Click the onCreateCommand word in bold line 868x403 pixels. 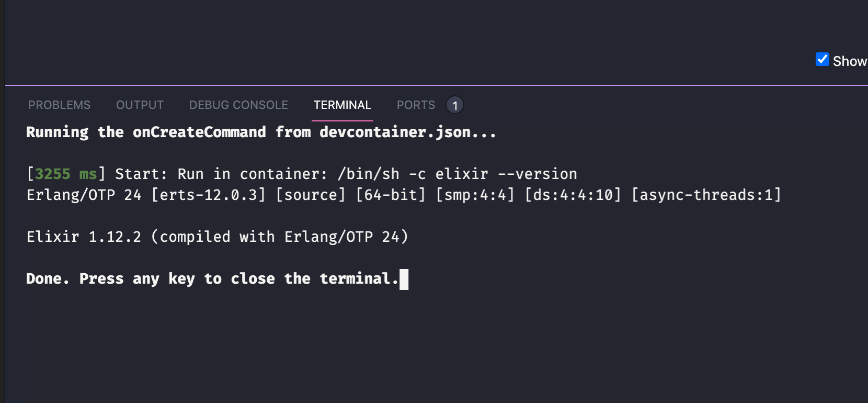pyautogui.click(x=199, y=132)
